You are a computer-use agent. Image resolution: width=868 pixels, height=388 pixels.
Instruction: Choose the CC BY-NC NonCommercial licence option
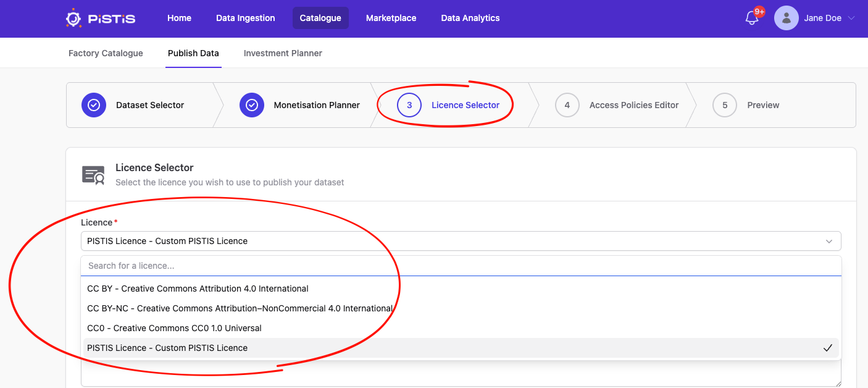(x=461, y=308)
